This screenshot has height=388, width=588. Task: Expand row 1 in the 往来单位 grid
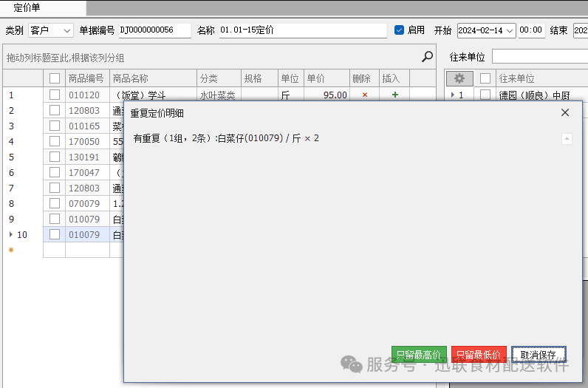[x=453, y=95]
